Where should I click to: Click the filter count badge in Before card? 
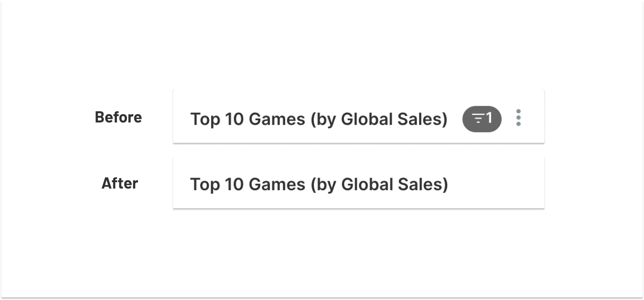point(482,119)
